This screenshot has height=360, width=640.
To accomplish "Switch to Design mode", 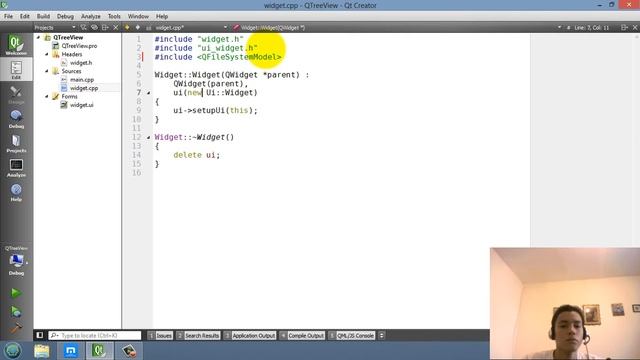I will tap(16, 94).
